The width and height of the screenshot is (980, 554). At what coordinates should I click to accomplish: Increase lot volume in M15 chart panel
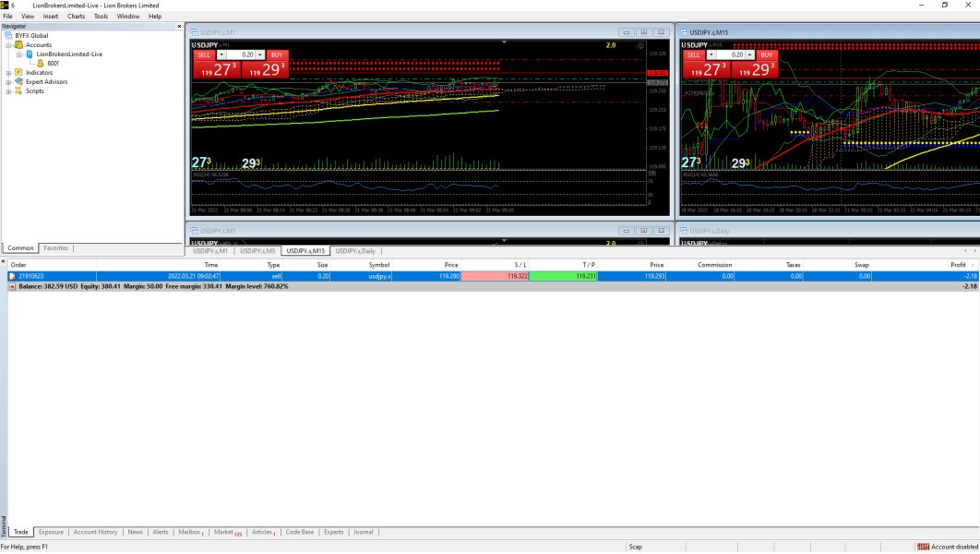pos(750,55)
